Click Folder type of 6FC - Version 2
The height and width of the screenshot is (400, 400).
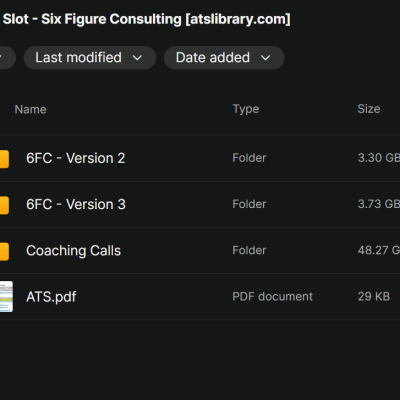coord(249,158)
